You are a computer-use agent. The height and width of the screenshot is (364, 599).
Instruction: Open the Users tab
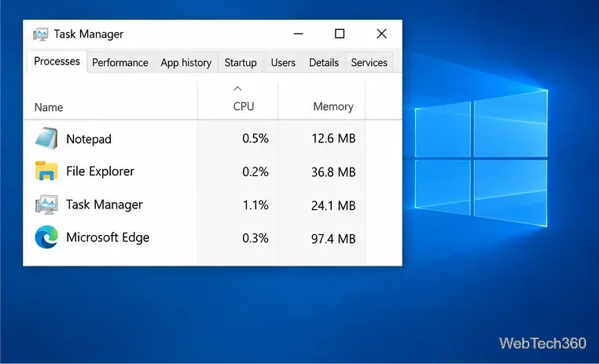pyautogui.click(x=283, y=63)
